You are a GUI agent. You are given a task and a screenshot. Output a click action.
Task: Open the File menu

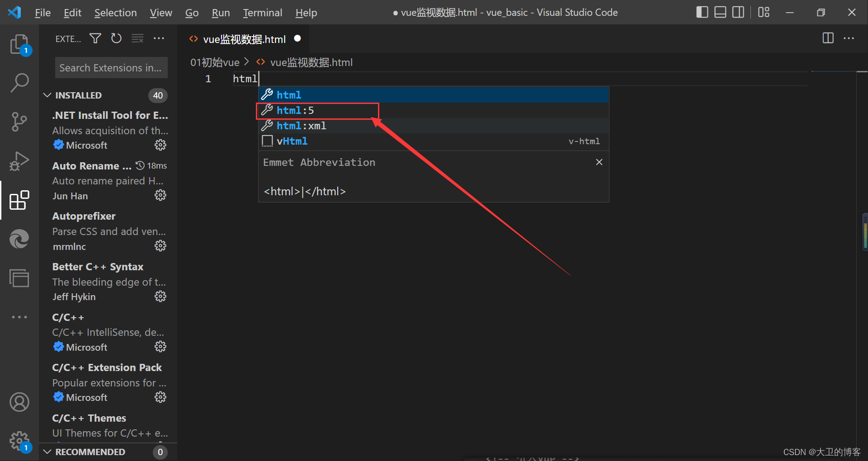click(42, 13)
